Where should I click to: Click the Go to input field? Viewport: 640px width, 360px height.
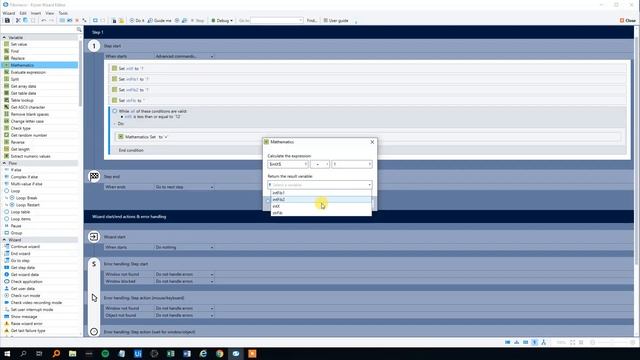(x=276, y=20)
